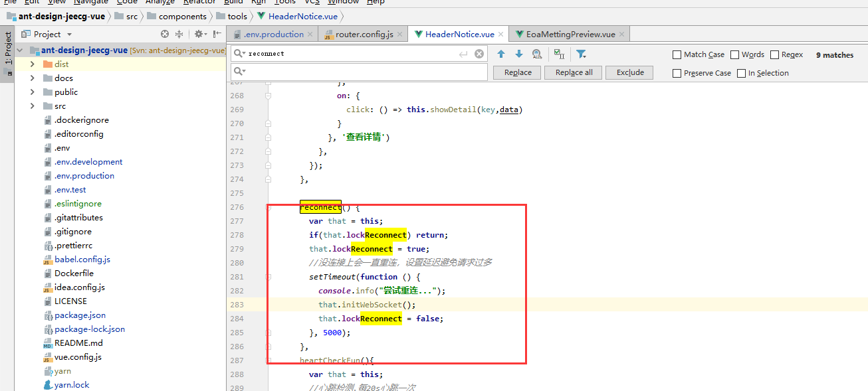Viewport: 868px width, 391px height.
Task: Enable the Match Case checkbox
Action: [677, 55]
